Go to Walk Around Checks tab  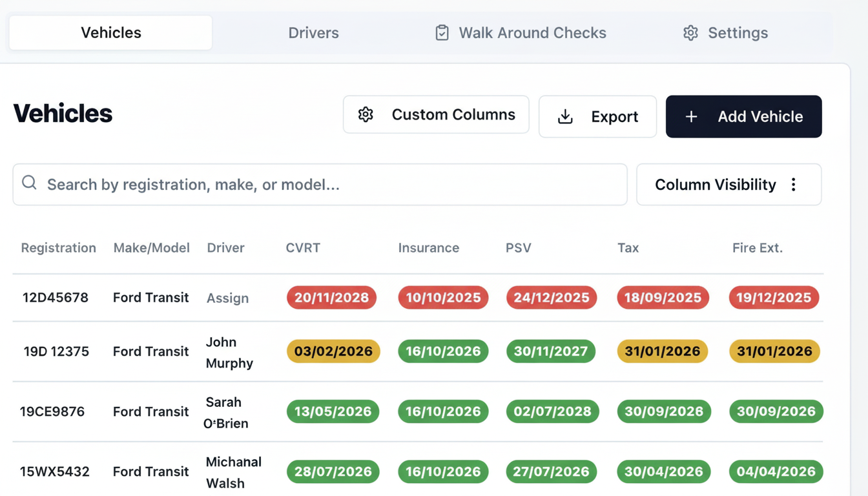coord(521,33)
